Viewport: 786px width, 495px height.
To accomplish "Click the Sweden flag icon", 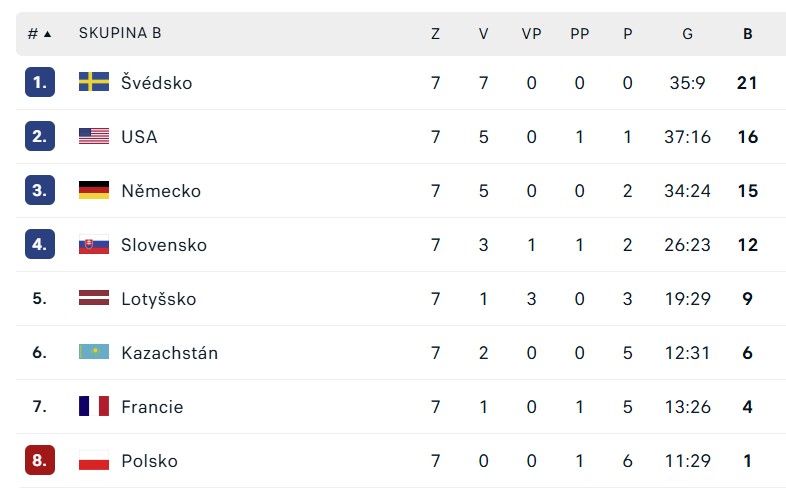I will 94,82.
